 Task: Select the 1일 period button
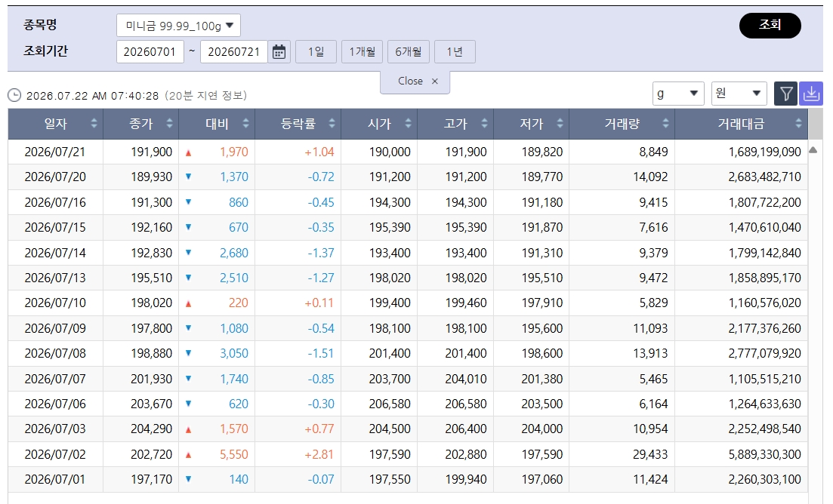316,52
